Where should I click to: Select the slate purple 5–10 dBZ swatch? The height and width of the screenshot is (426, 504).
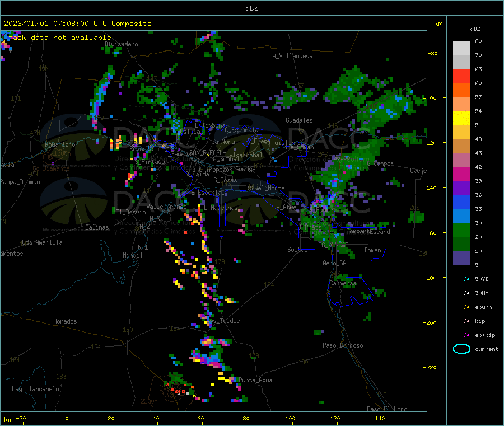pyautogui.click(x=461, y=258)
